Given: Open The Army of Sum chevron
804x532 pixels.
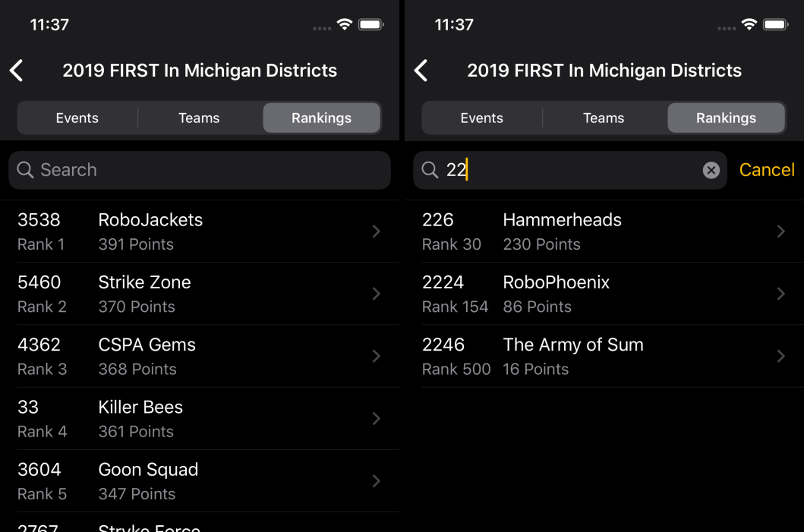Looking at the screenshot, I should (780, 356).
